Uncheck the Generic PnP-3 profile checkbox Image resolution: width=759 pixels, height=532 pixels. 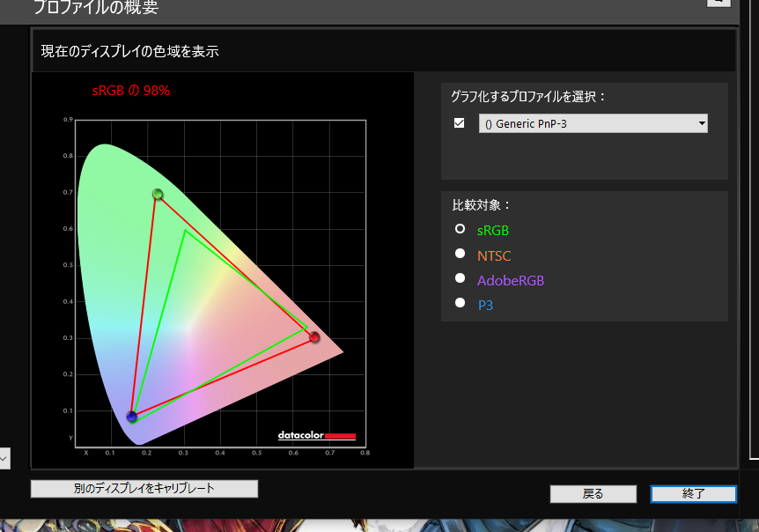click(459, 123)
